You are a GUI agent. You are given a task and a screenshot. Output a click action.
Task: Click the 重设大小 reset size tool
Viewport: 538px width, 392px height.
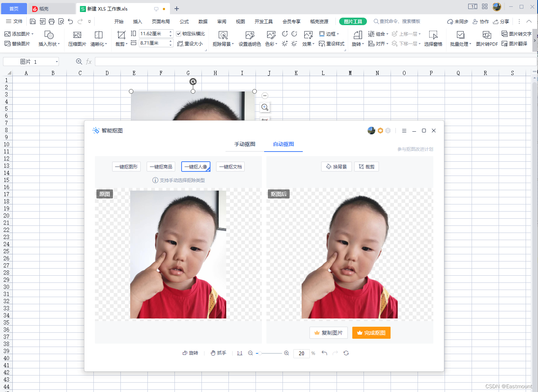(190, 44)
